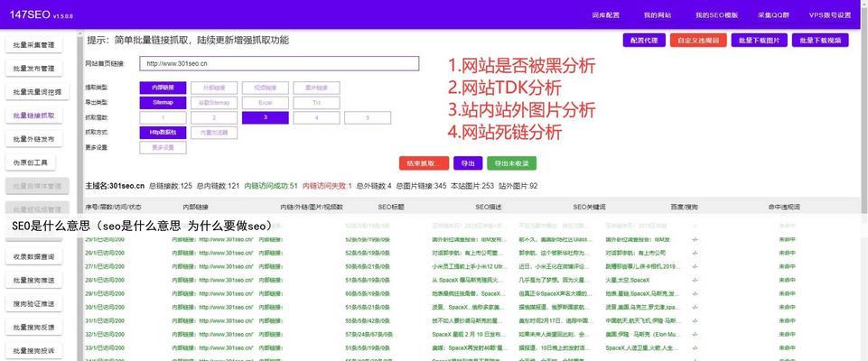Click the 配置代理 button
The height and width of the screenshot is (361, 868).
coord(644,41)
